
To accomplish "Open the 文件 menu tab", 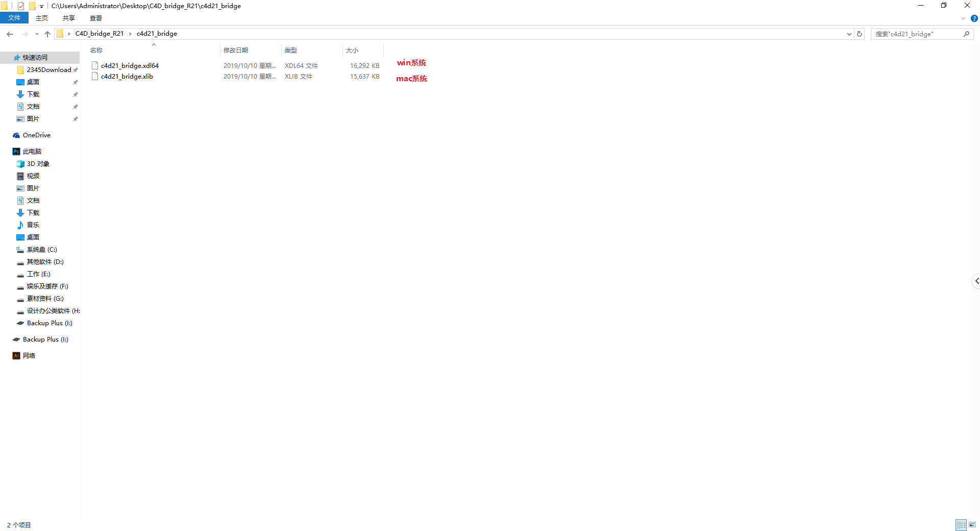I will pos(14,18).
